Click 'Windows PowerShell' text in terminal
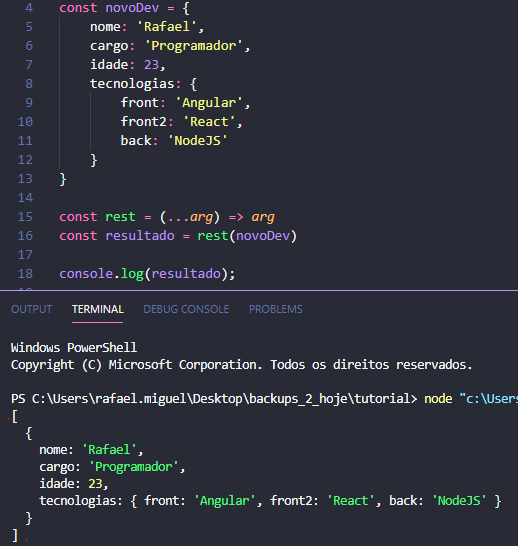This screenshot has width=518, height=546. [74, 348]
